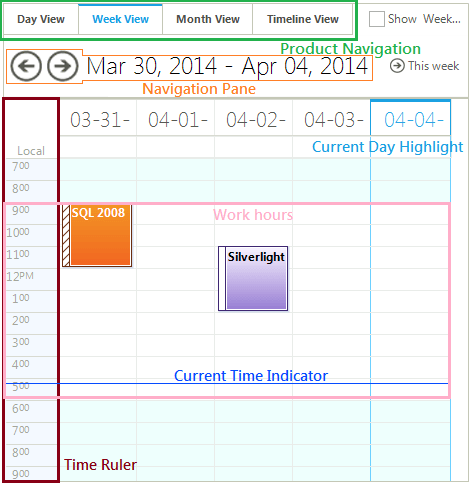
Task: Go to the previous week with back arrow
Action: (x=26, y=66)
